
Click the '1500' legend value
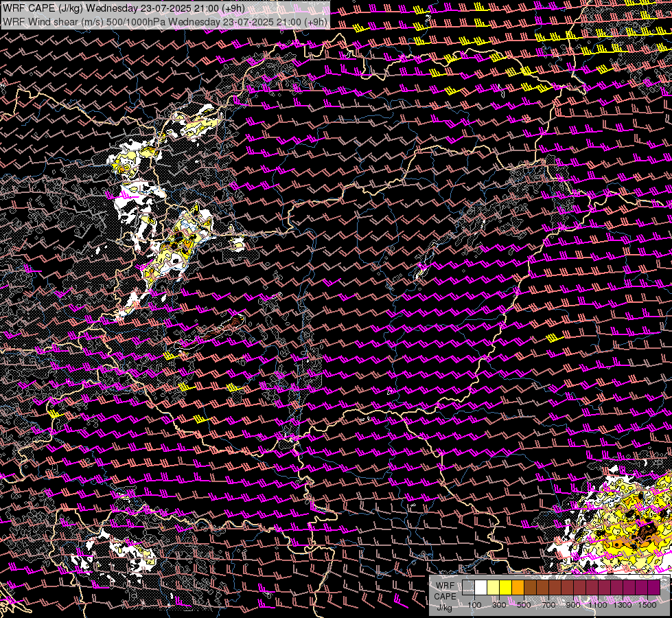coord(647,605)
